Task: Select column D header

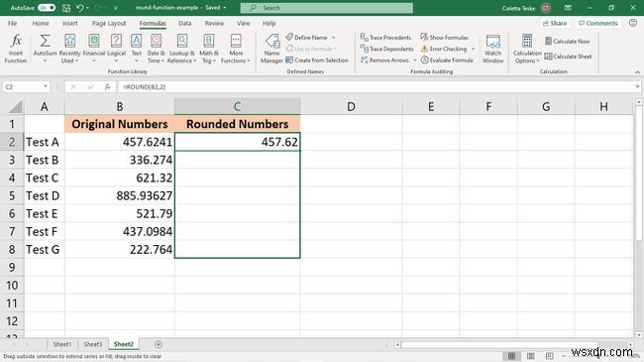Action: point(351,106)
